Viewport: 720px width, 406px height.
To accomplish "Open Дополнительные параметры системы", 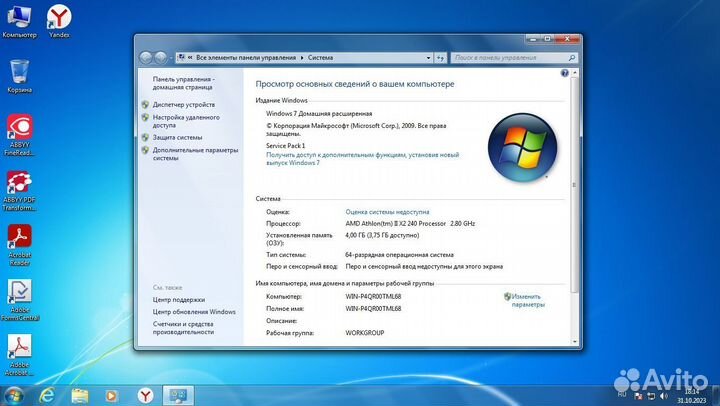I will tap(195, 154).
